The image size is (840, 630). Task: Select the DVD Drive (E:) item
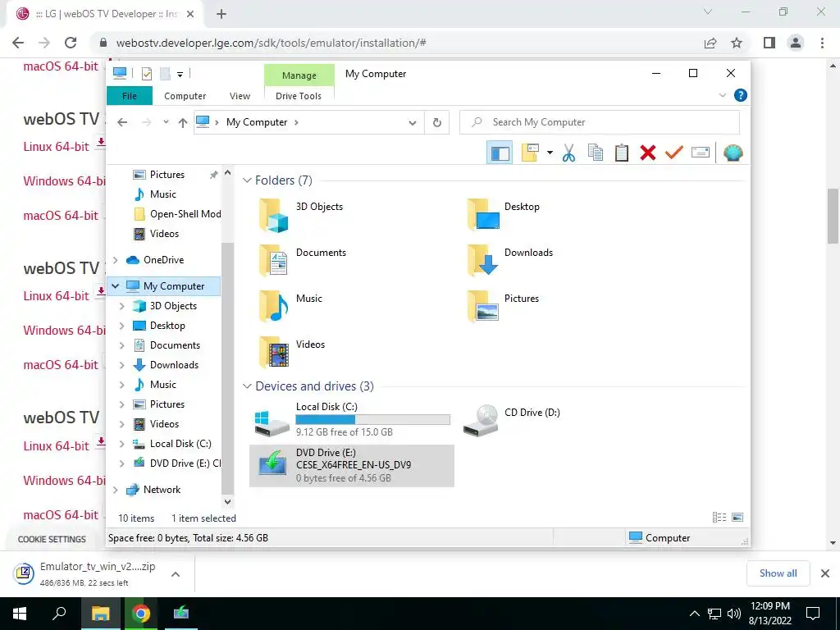(x=352, y=466)
